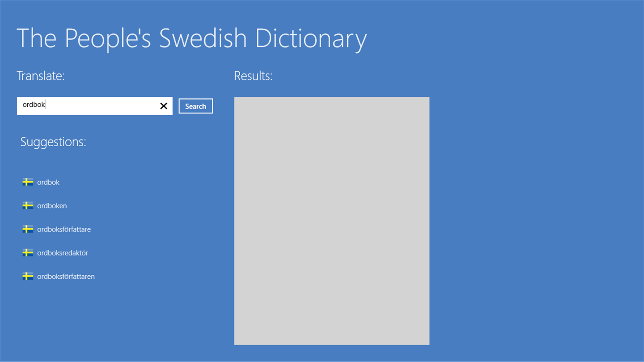Click the 'Suggestions:' heading
This screenshot has width=644, height=362.
pyautogui.click(x=53, y=142)
